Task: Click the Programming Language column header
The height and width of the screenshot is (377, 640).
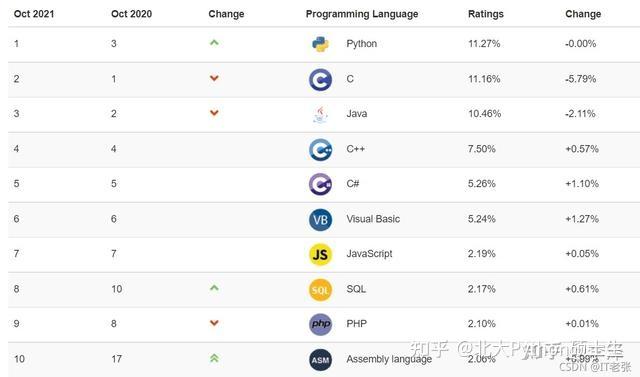Action: 362,14
